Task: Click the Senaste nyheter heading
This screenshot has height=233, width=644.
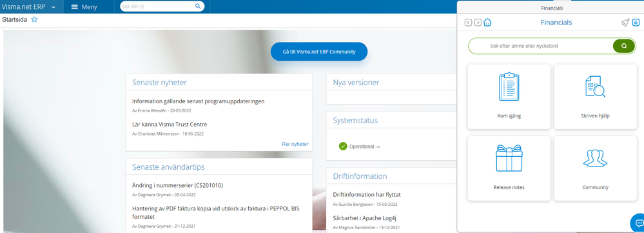Action: pyautogui.click(x=159, y=83)
